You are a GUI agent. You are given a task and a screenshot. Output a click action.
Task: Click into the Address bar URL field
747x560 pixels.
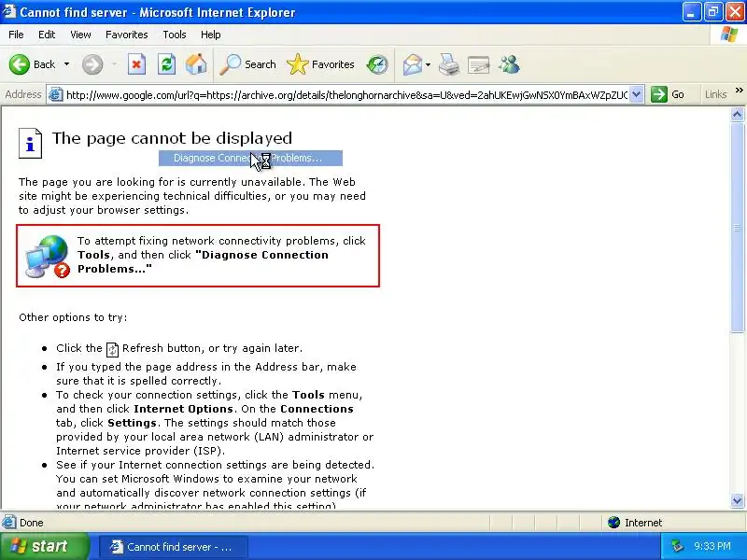(x=346, y=95)
